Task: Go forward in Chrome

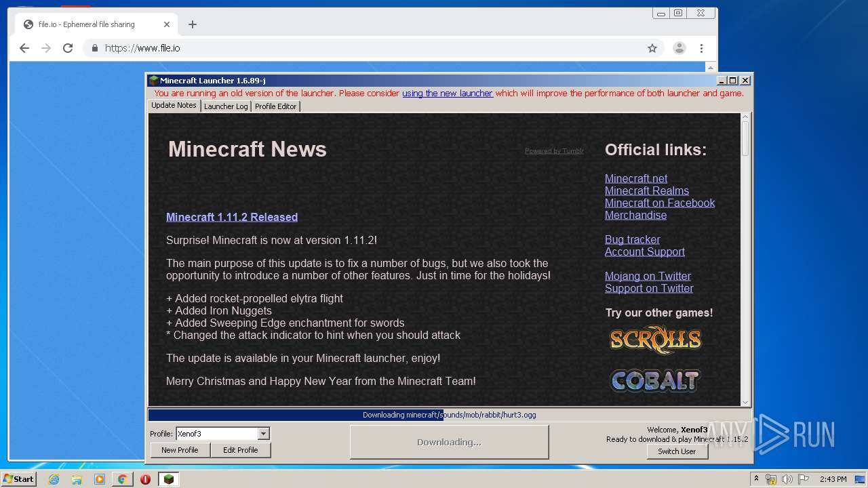Action: pos(46,48)
